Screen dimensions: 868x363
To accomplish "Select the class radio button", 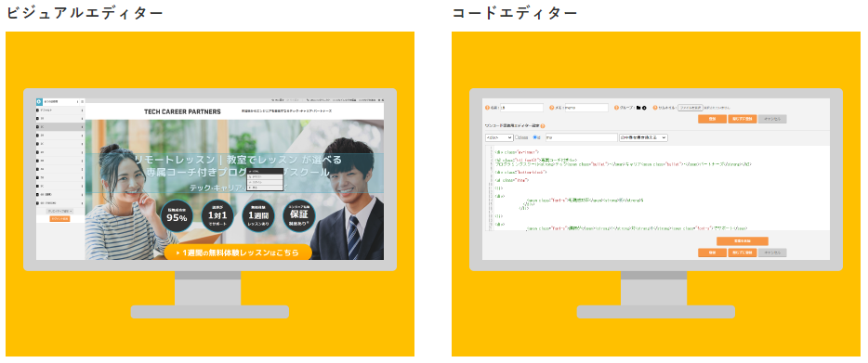I will pos(517,137).
